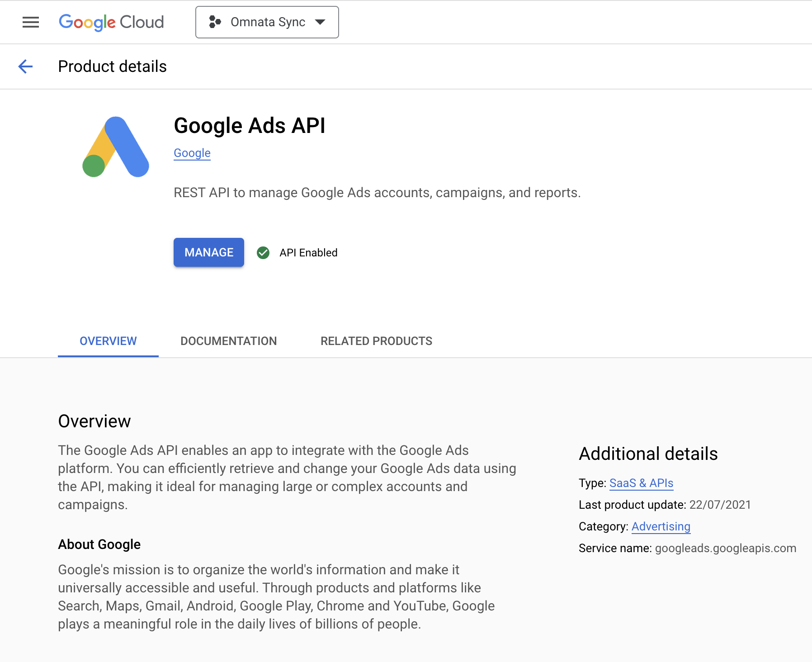Viewport: 812px width, 662px height.
Task: Open the hamburger navigation menu
Action: [31, 22]
